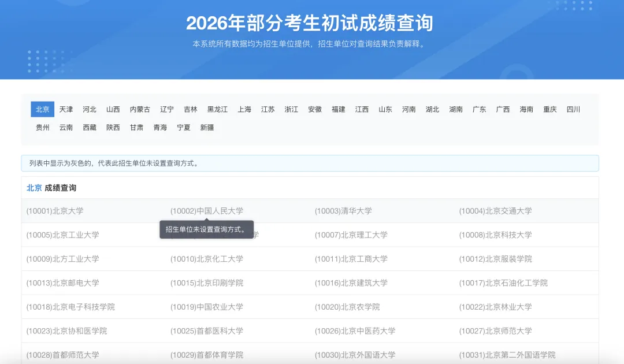Screen dimensions: 624x364
Task: Select (10030)北京外国语大学 entry
Action: [x=355, y=355]
